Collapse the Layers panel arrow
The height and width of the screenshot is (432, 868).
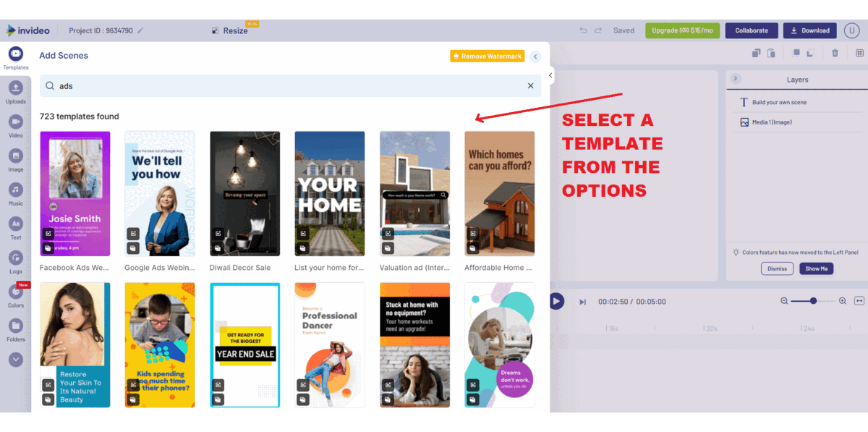[736, 79]
